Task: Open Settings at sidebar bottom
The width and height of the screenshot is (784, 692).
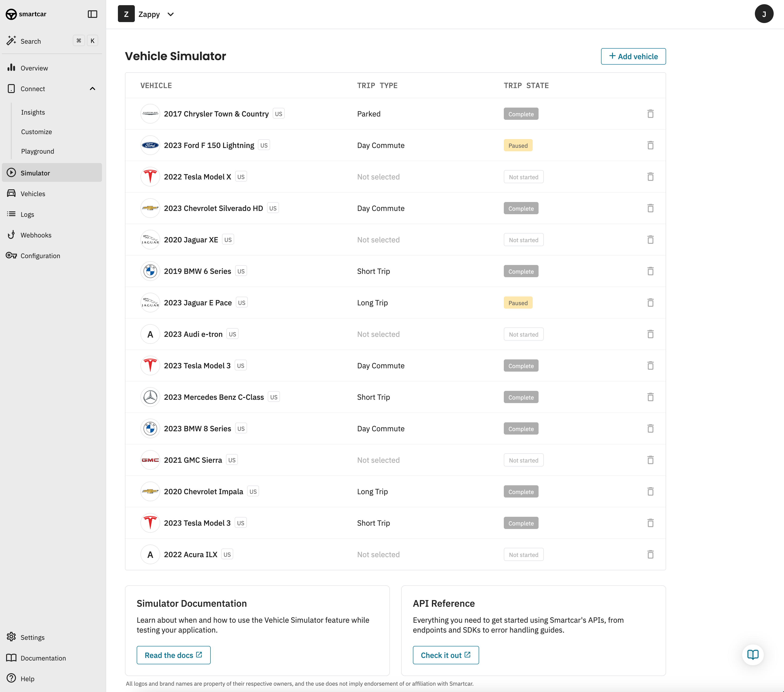Action: tap(52, 637)
